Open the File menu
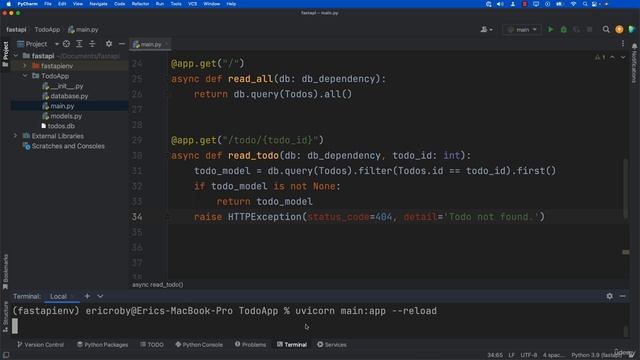Screen dimensions: 640x360 pyautogui.click(x=48, y=4)
